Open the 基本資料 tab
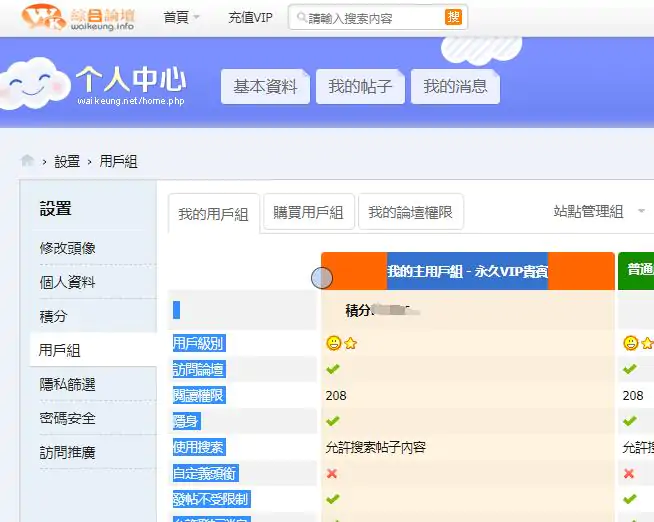654x522 pixels. tap(265, 87)
